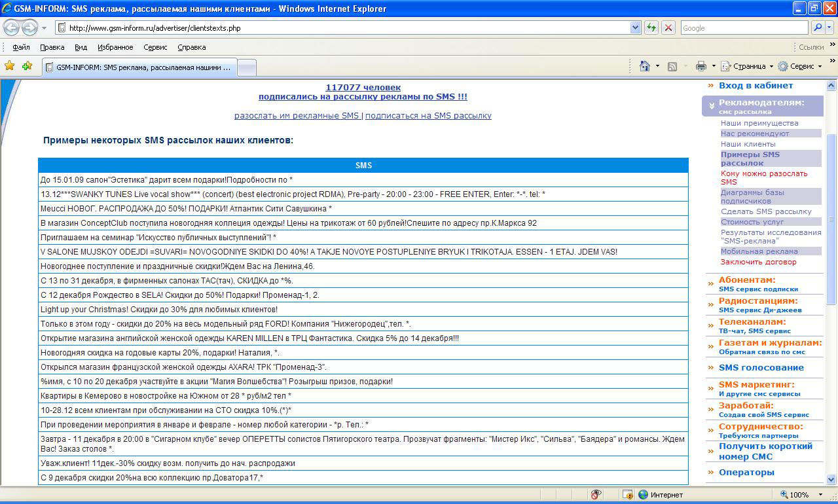Open the Print dropdown arrow

pos(713,66)
